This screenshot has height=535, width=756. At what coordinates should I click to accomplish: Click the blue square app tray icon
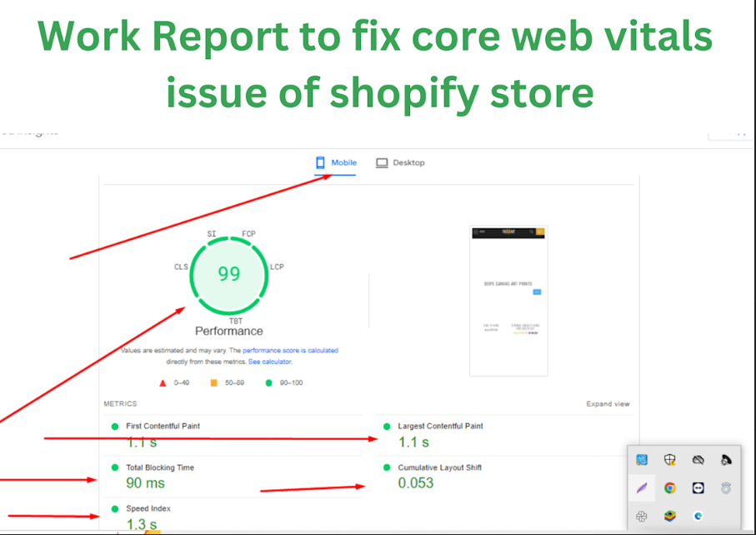(642, 460)
